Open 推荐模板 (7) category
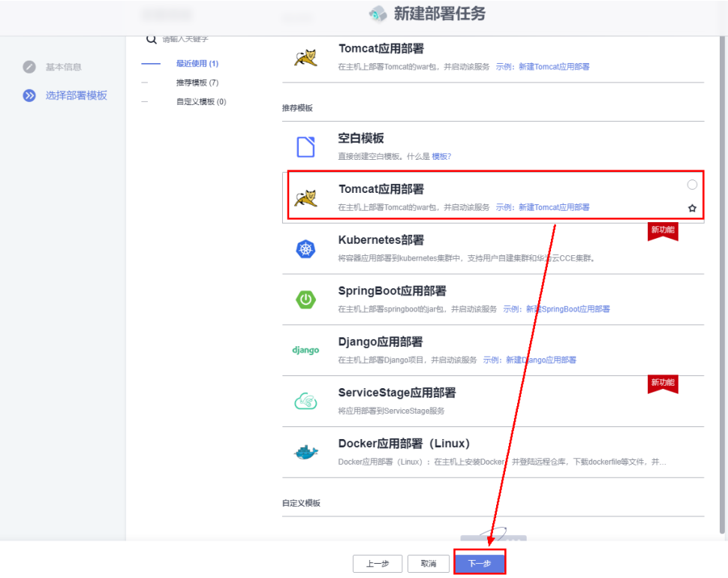This screenshot has height=578, width=728. [197, 83]
